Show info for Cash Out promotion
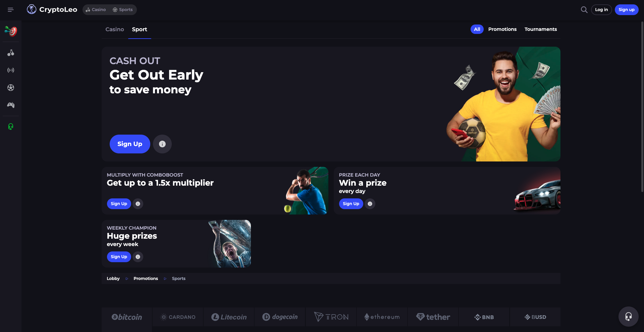The image size is (644, 332). (x=162, y=144)
